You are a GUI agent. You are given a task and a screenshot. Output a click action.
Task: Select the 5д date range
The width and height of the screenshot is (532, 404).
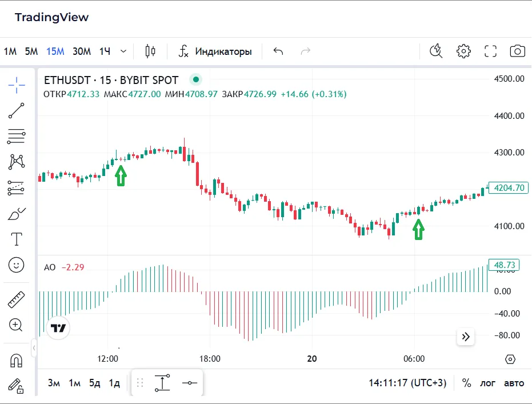[x=94, y=383]
